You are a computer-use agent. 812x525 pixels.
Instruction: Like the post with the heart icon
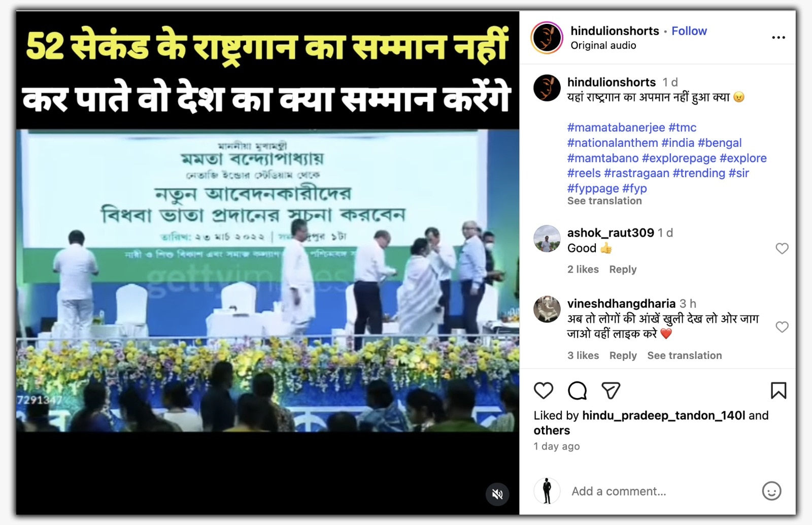click(x=543, y=390)
